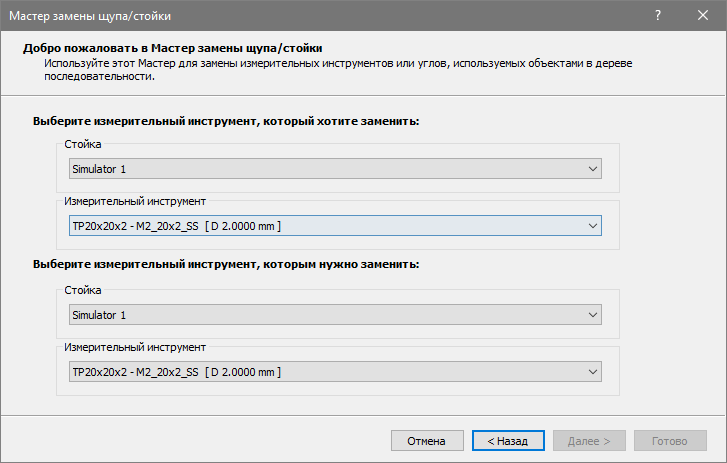This screenshot has height=463, width=727.
Task: Click the 'Далее >' button
Action: [x=589, y=441]
